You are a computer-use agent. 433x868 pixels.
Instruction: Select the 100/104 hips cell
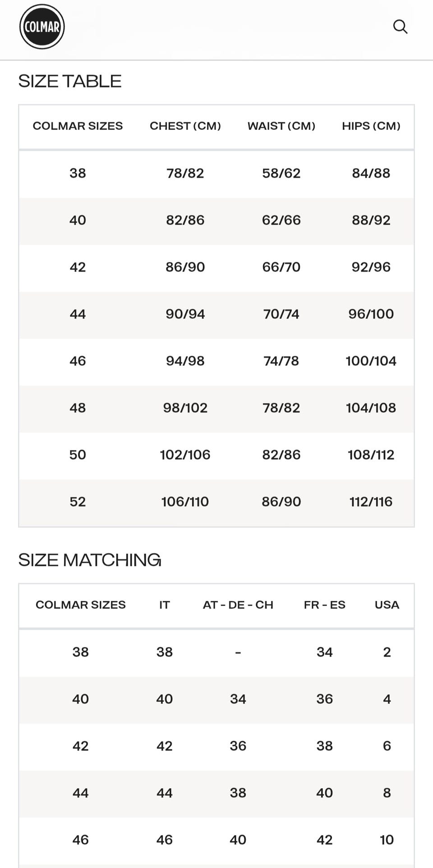(x=371, y=361)
